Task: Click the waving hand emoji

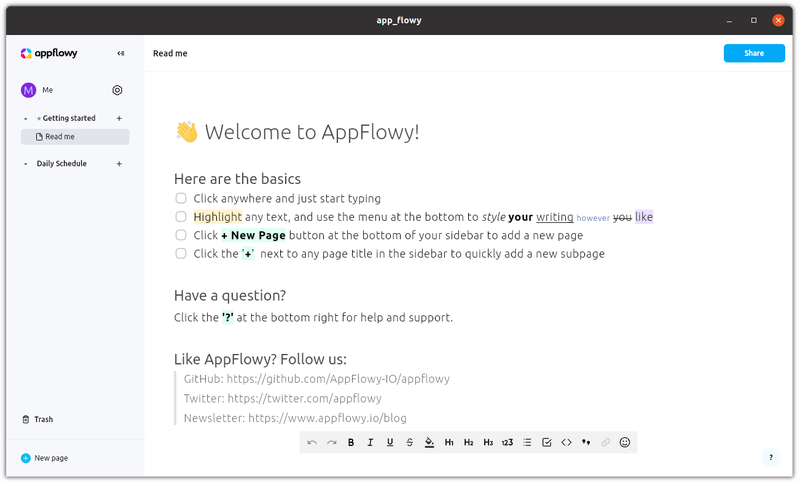Action: pyautogui.click(x=187, y=132)
